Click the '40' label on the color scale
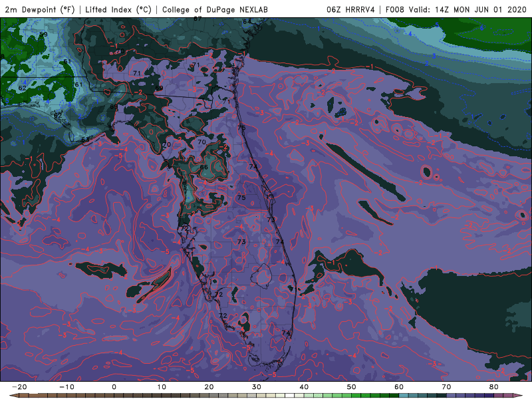The height and width of the screenshot is (399, 532). [304, 387]
